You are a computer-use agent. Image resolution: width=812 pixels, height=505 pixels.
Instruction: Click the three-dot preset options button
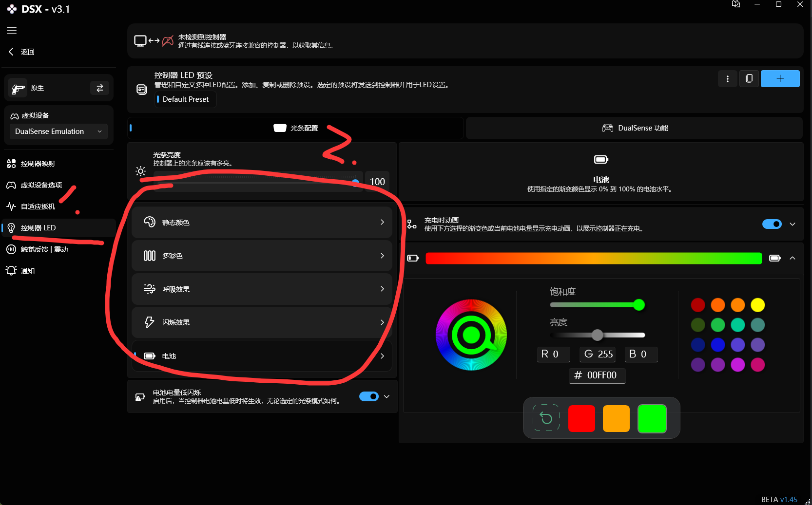pos(728,78)
